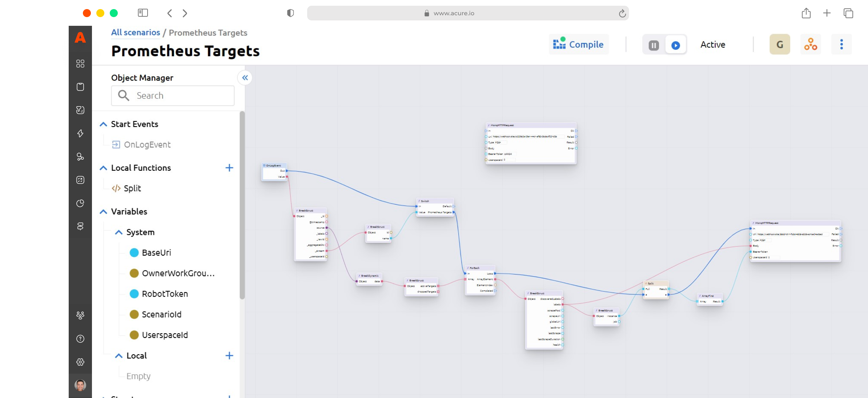The image size is (868, 398).
Task: Add a new local function
Action: (x=229, y=168)
